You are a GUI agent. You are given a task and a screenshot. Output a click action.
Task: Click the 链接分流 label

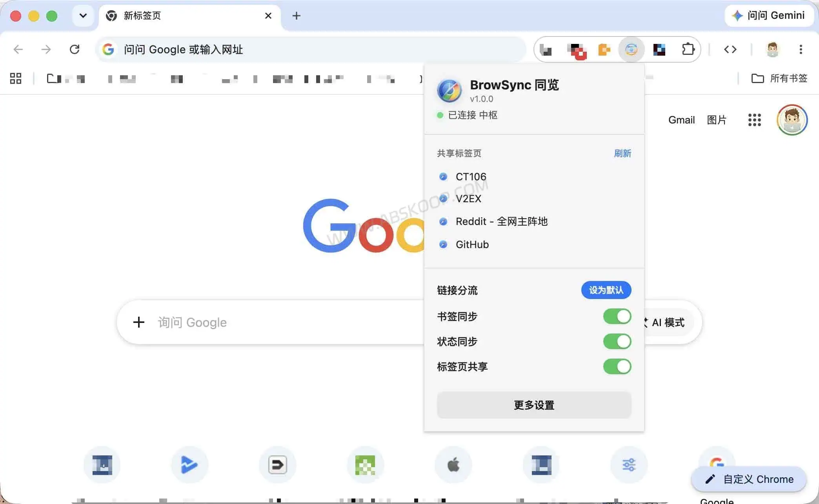coord(457,290)
